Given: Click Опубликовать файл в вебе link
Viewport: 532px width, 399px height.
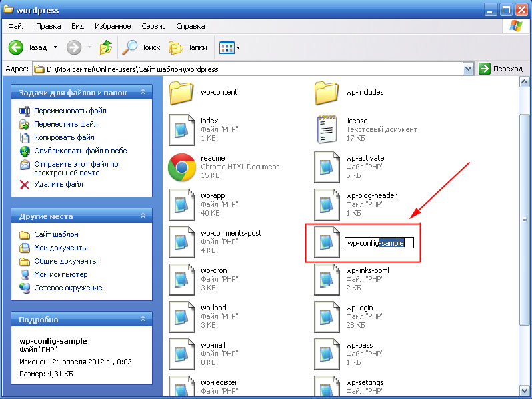Looking at the screenshot, I should [x=81, y=151].
